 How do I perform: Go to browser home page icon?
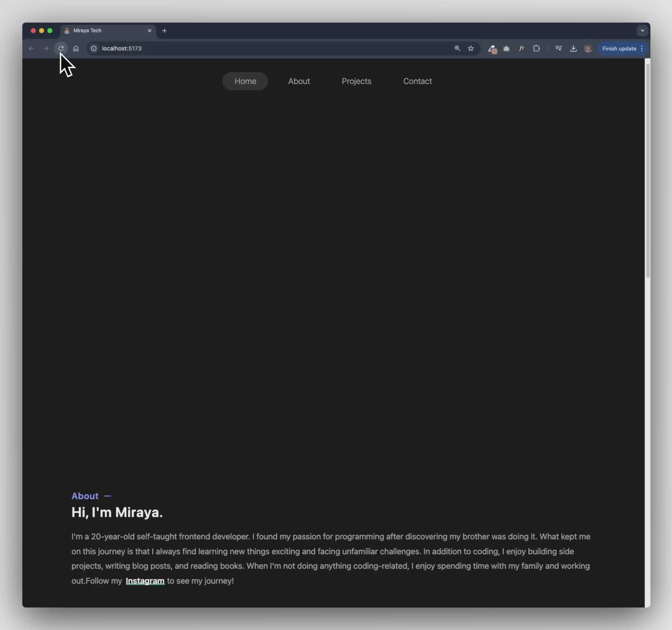click(x=76, y=48)
